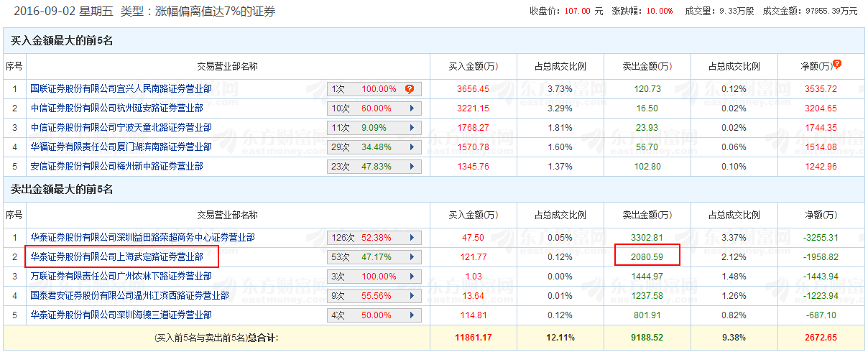This screenshot has width=868, height=352.
Task: Click total buy amount 11861.17
Action: click(473, 337)
